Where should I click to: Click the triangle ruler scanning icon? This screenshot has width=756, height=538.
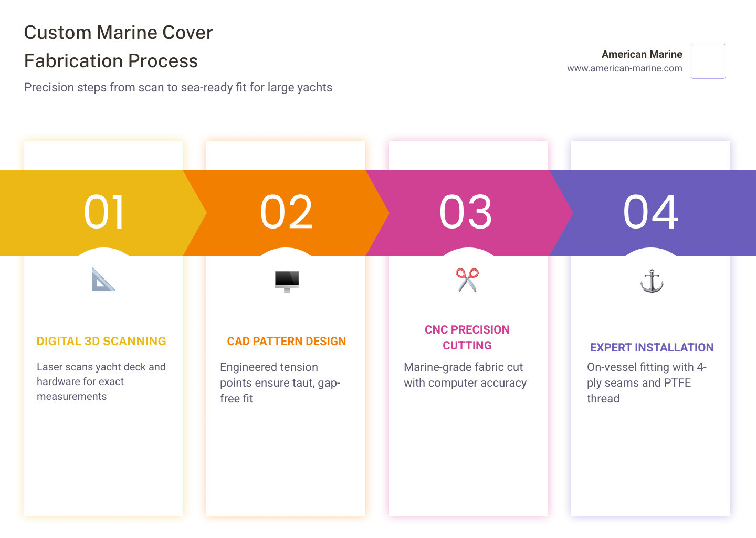tap(103, 280)
